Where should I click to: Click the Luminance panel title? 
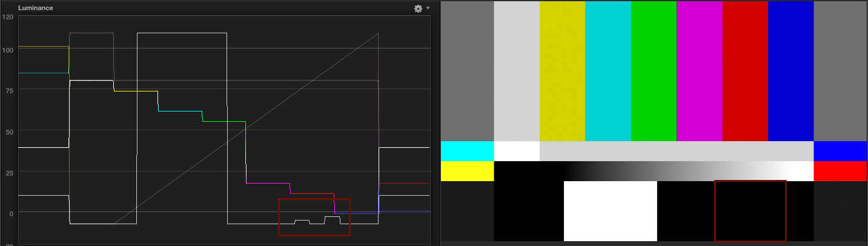point(35,8)
